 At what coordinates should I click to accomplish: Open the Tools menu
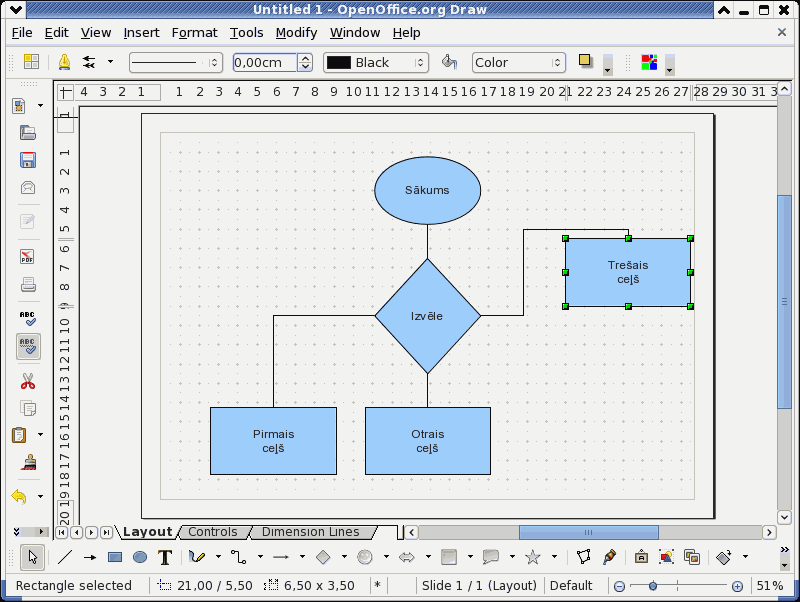coord(246,33)
